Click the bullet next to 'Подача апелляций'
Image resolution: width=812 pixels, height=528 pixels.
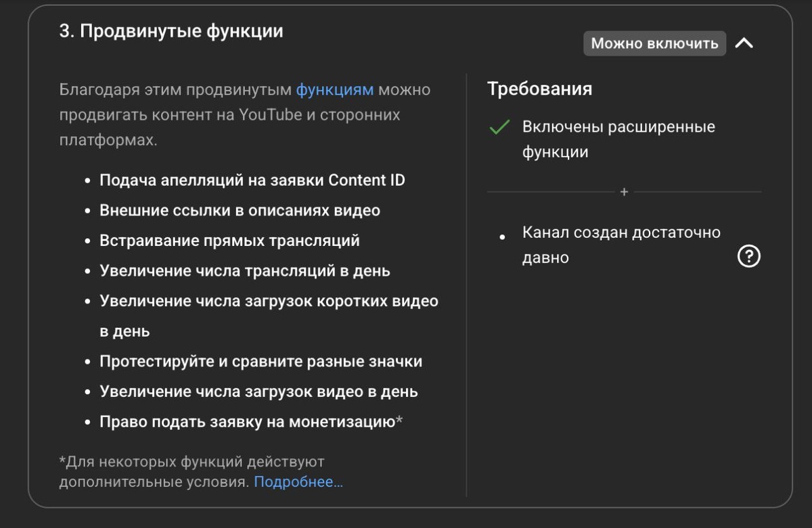[86, 180]
